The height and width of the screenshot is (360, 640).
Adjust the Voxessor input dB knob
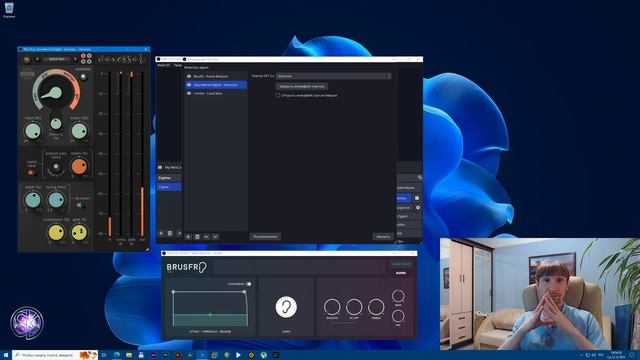(33, 131)
